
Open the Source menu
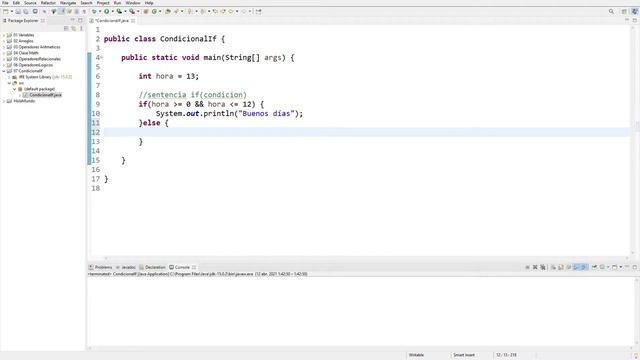[x=30, y=3]
